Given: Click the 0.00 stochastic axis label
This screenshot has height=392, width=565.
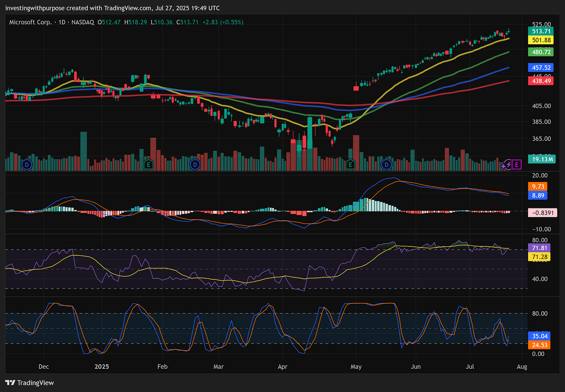Looking at the screenshot, I should (x=538, y=354).
